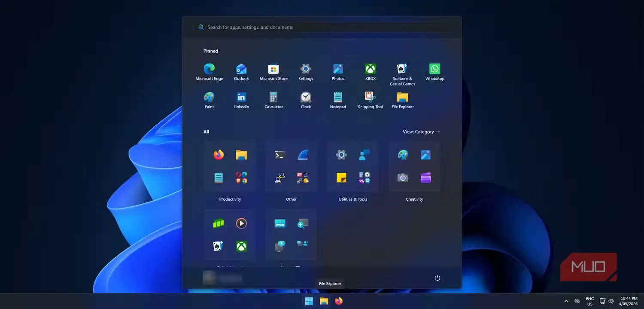Screen dimensions: 644x309
Task: Click the volume speaker tray icon
Action: pyautogui.click(x=611, y=301)
